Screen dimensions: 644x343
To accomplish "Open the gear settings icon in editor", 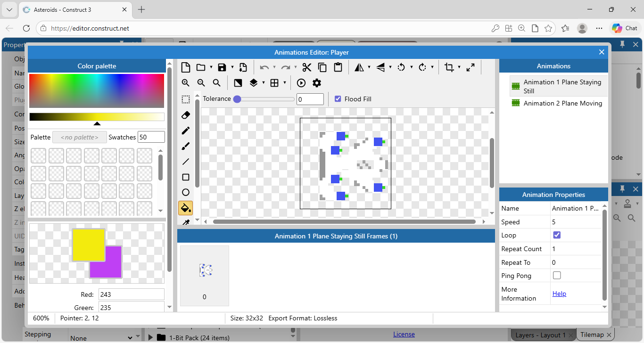I will click(x=317, y=83).
